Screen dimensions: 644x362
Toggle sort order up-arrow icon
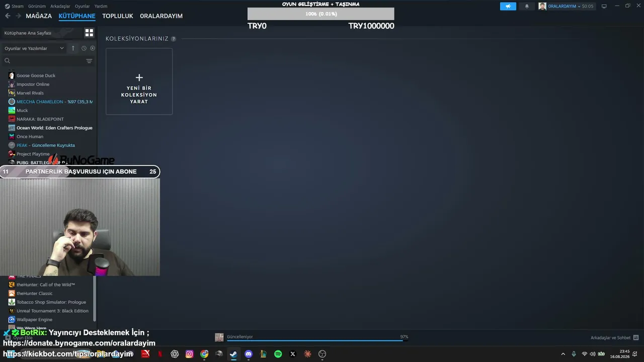[x=73, y=48]
